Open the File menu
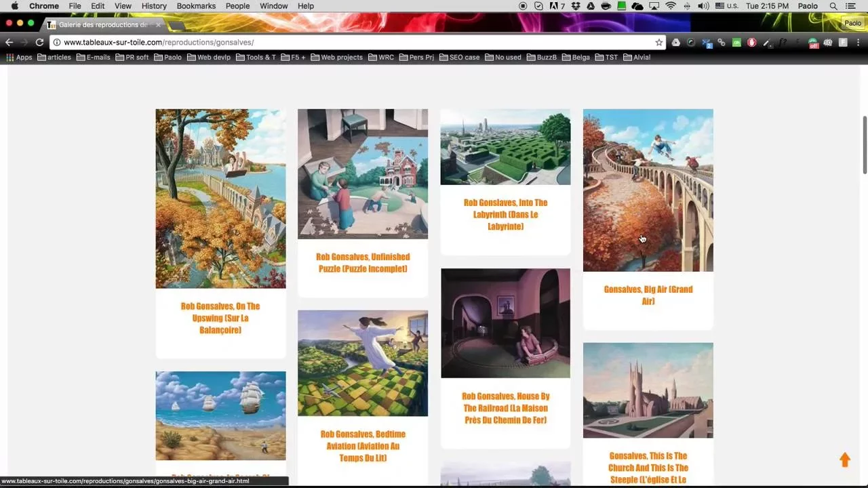Viewport: 868px width, 488px height. tap(75, 6)
